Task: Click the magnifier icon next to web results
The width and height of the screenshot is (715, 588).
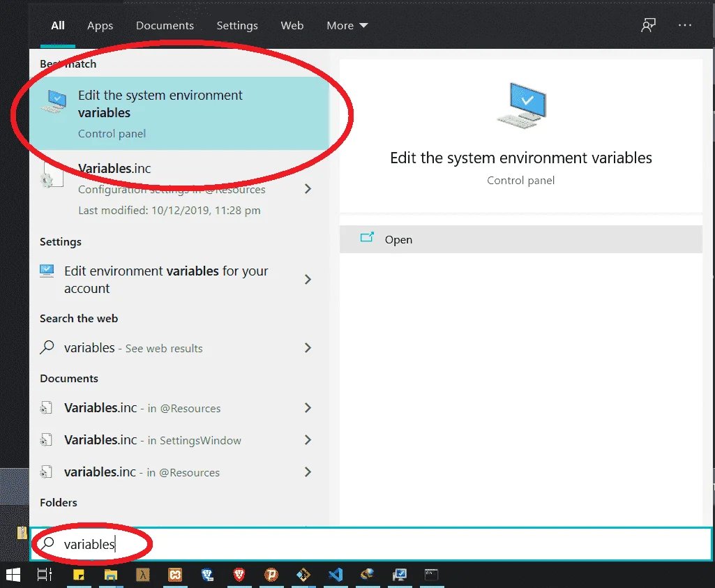Action: (x=47, y=347)
